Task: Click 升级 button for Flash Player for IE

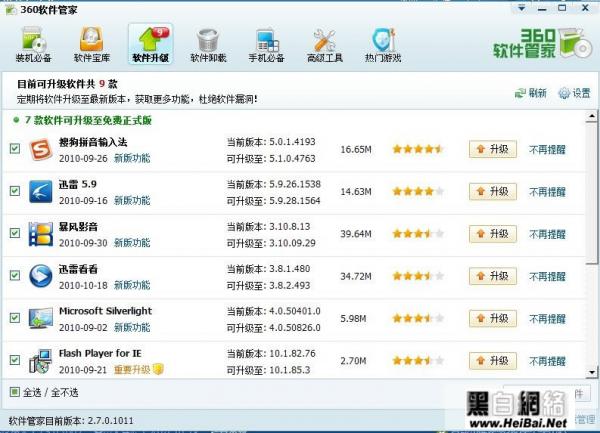Action: pyautogui.click(x=491, y=360)
